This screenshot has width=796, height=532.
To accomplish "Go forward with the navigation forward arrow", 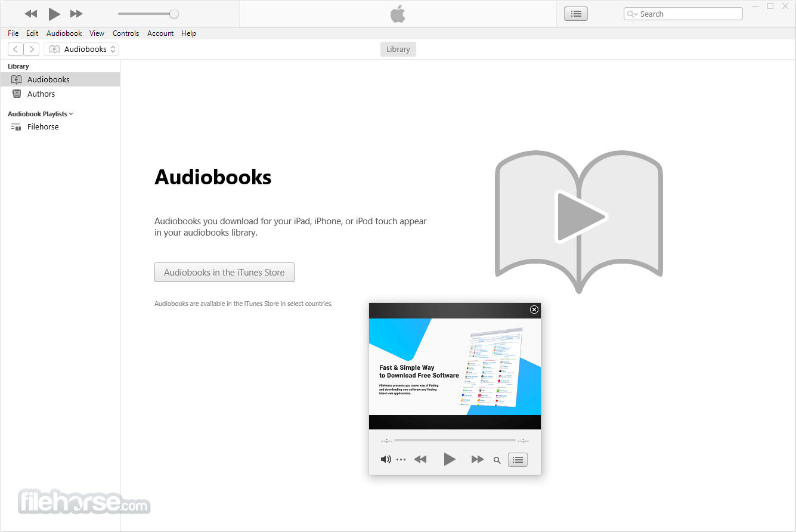I will [x=32, y=50].
